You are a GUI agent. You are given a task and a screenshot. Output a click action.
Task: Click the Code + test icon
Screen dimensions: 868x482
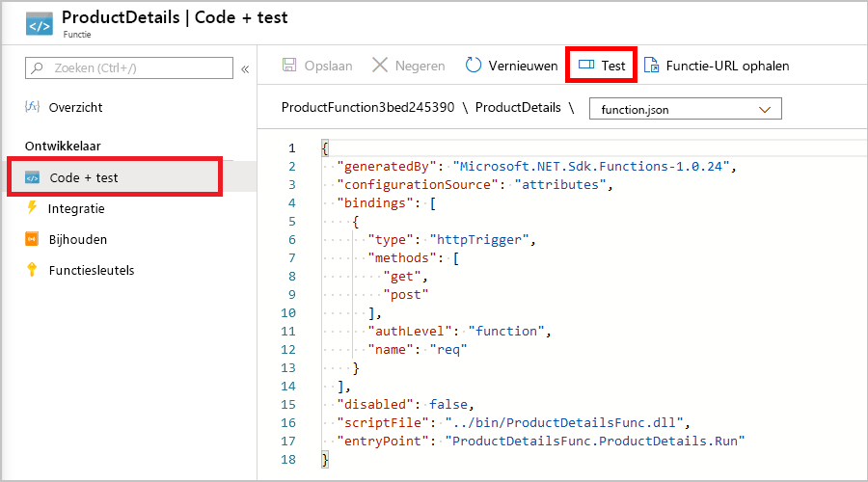point(32,177)
